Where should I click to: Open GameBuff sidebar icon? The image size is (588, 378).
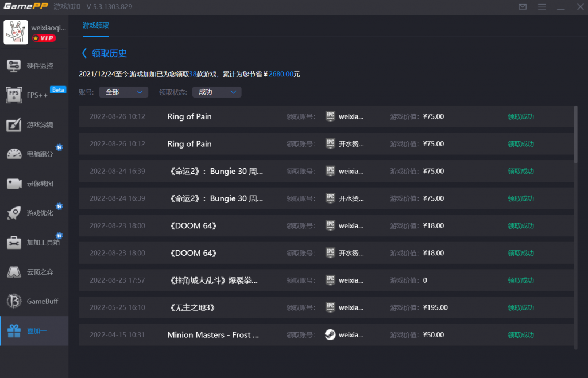click(x=14, y=301)
